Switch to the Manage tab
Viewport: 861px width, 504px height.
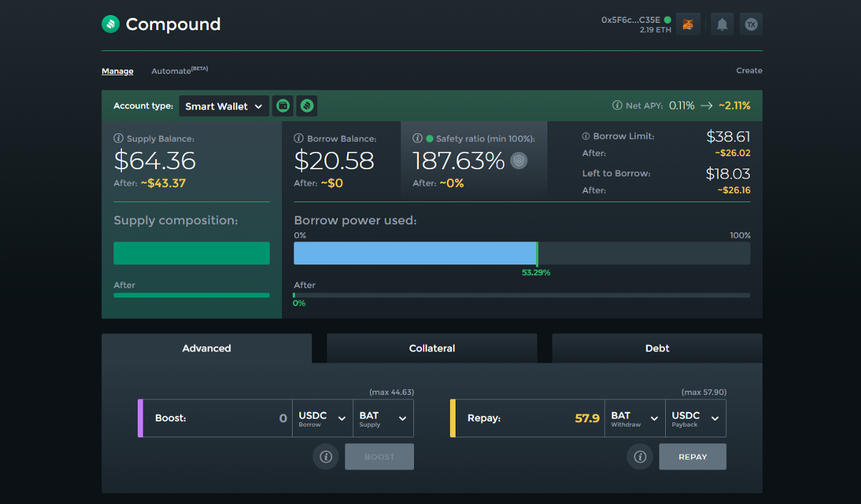[x=118, y=71]
